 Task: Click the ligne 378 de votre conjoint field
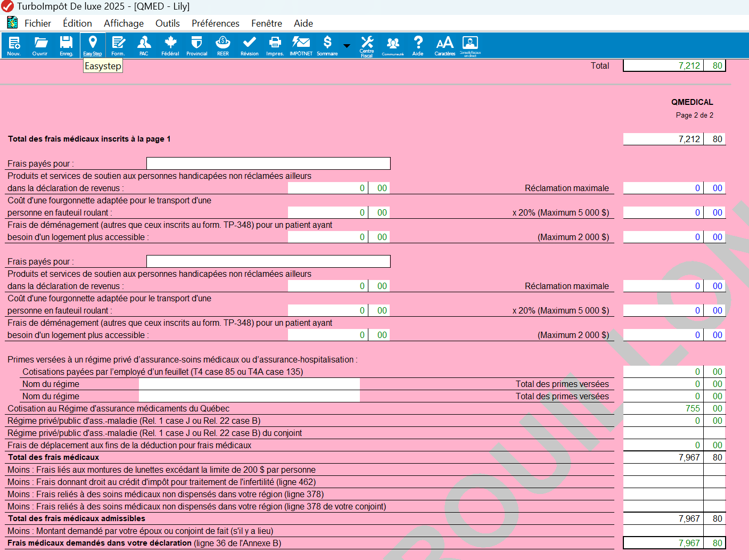pos(674,506)
